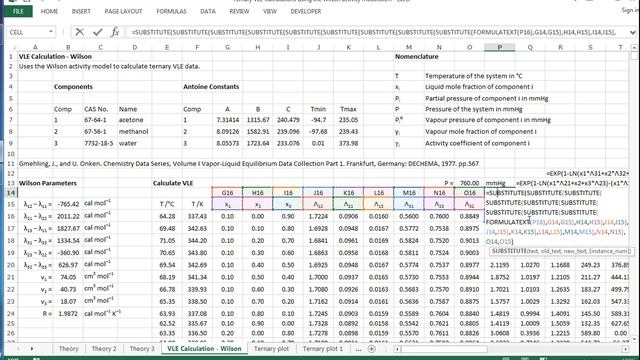This screenshot has width=640, height=360.
Task: Click CAS No. cell '7732-18-5'
Action: pyautogui.click(x=98, y=144)
